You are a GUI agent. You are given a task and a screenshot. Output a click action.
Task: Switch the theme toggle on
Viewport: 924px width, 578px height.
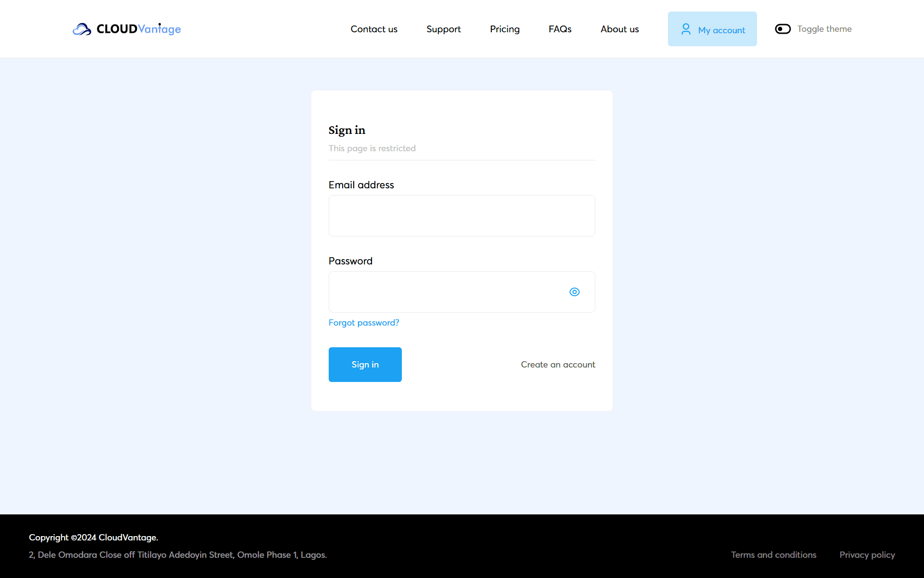pos(783,29)
